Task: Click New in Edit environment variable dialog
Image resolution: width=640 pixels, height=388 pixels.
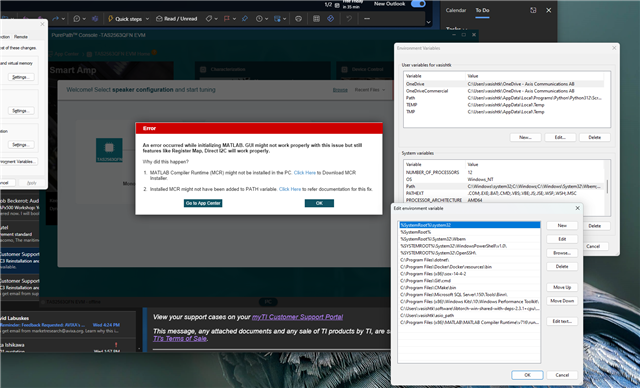Action: 562,226
